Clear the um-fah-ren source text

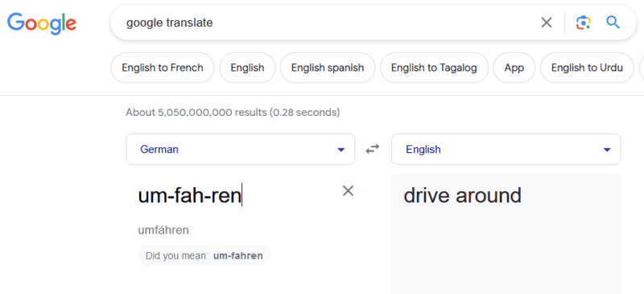click(348, 191)
